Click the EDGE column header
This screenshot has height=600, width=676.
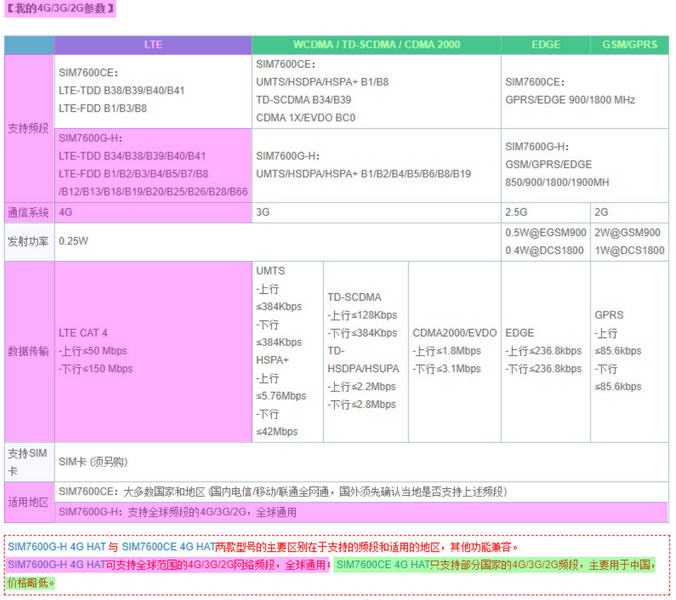(546, 45)
